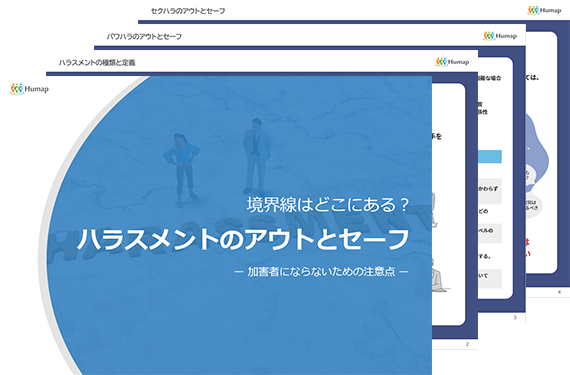The height and width of the screenshot is (375, 570).
Task: Click page number 2 on the slide
Action: pyautogui.click(x=467, y=344)
